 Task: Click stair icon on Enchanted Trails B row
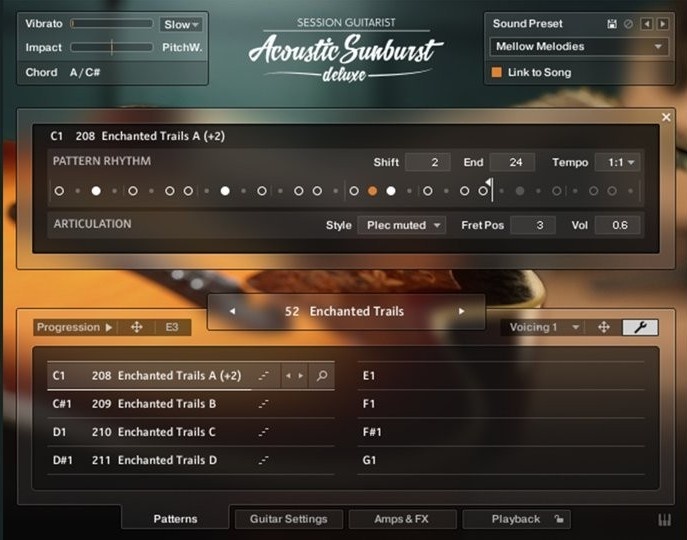tap(263, 404)
